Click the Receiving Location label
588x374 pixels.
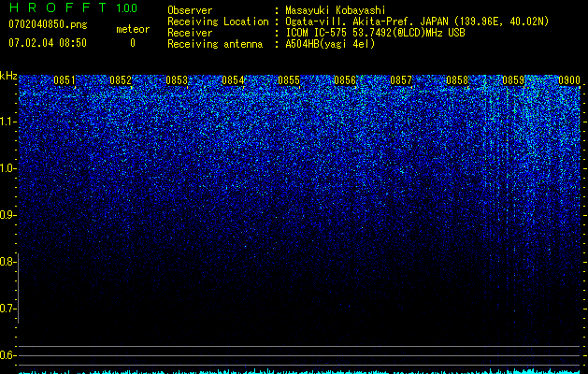(218, 22)
